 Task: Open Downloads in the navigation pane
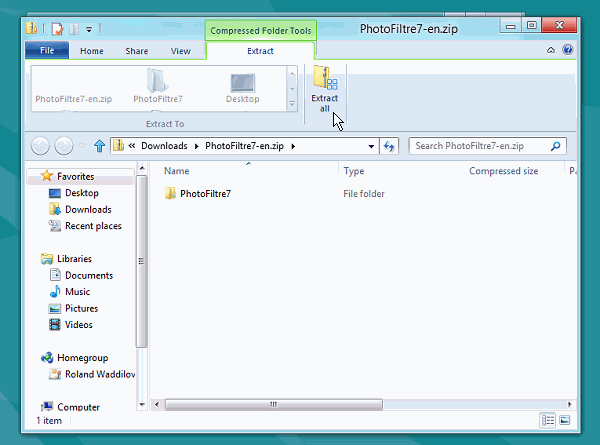coord(88,209)
